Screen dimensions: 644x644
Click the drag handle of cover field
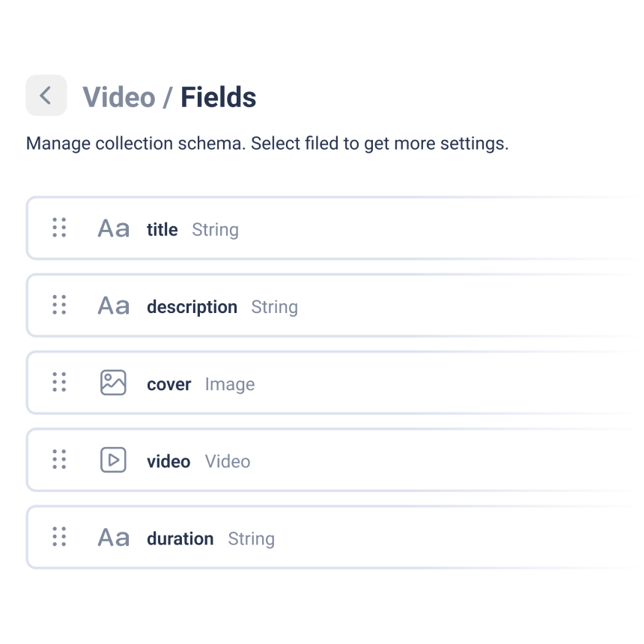pos(59,383)
